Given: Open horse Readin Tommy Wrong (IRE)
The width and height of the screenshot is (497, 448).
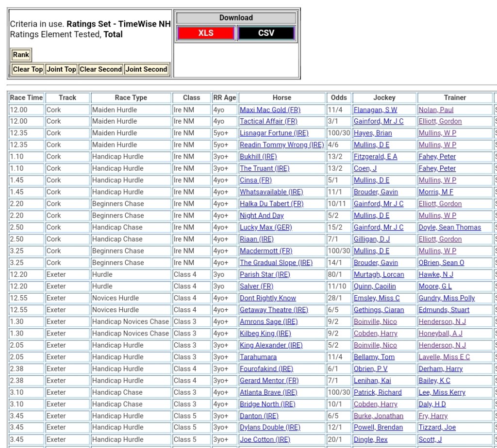Looking at the screenshot, I should tap(282, 145).
